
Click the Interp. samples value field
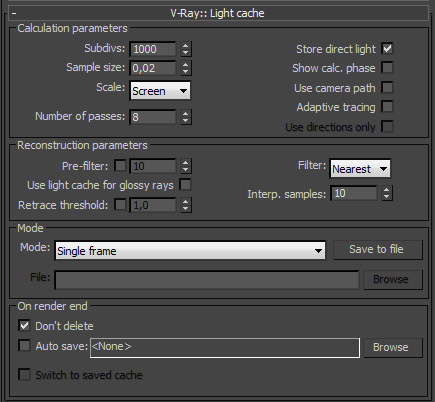pyautogui.click(x=354, y=193)
